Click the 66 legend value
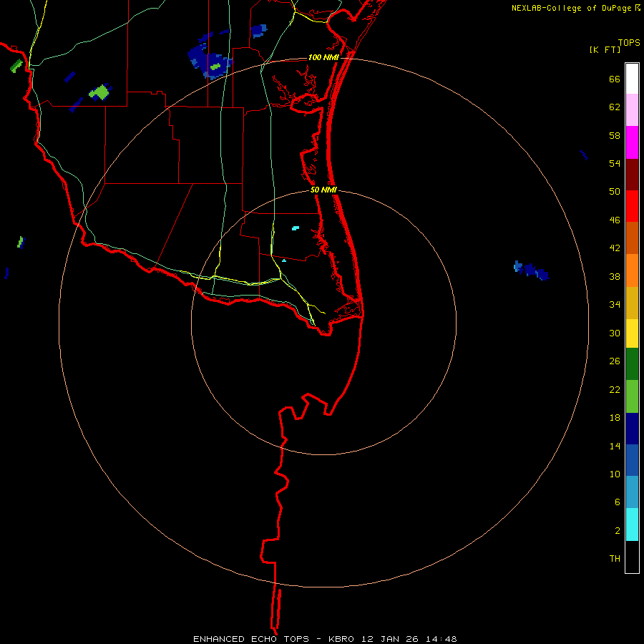 (x=615, y=79)
